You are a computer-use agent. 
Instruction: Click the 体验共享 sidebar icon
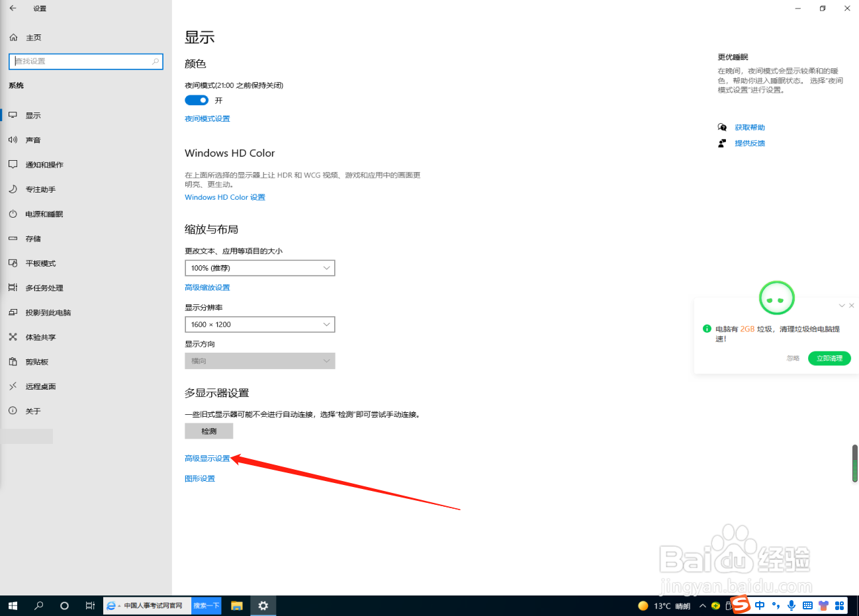[13, 337]
